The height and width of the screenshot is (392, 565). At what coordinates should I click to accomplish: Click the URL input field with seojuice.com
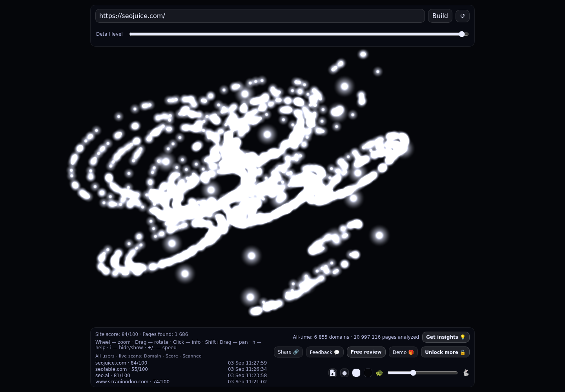coord(260,16)
